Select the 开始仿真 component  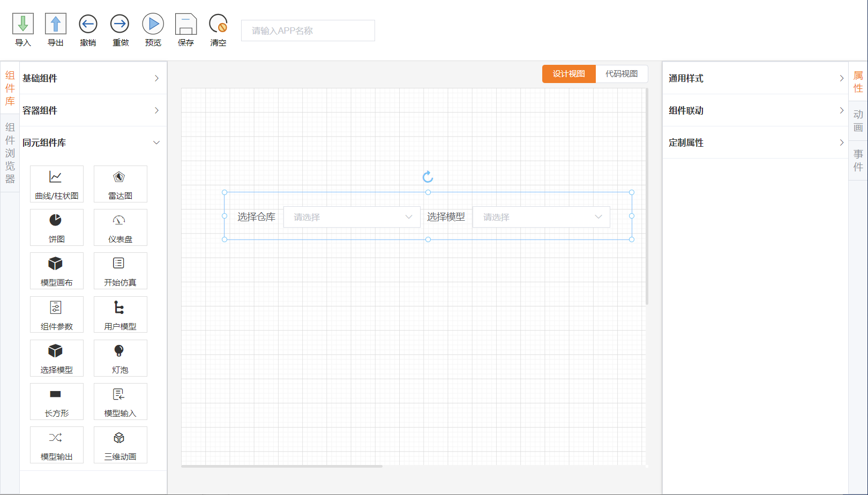(121, 271)
